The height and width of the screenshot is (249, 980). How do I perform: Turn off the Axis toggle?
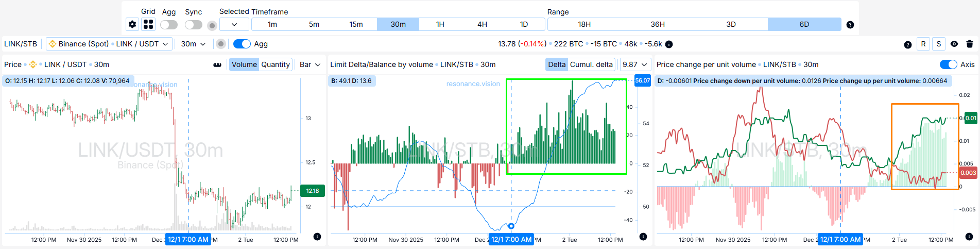pos(948,64)
